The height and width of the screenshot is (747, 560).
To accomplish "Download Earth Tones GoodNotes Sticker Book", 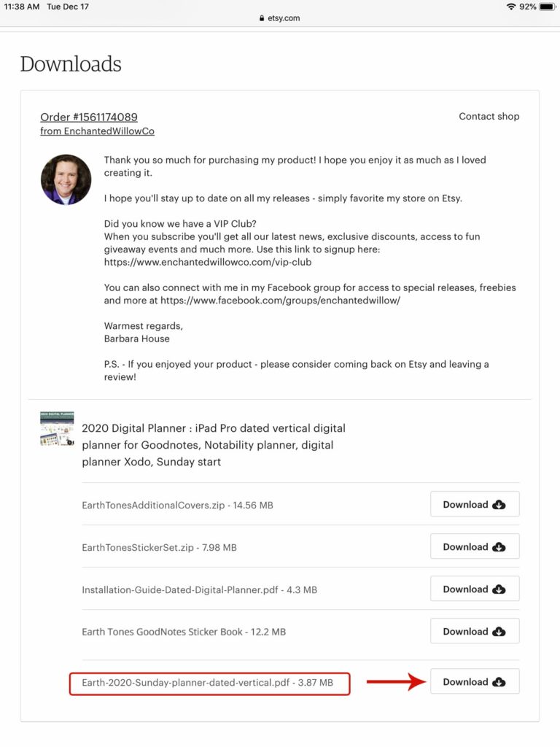I will pos(474,631).
